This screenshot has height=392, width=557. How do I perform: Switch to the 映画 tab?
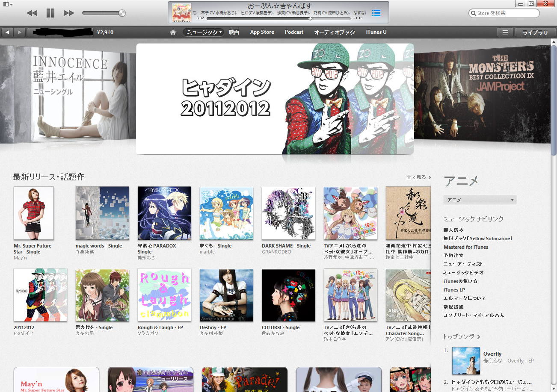tap(234, 32)
